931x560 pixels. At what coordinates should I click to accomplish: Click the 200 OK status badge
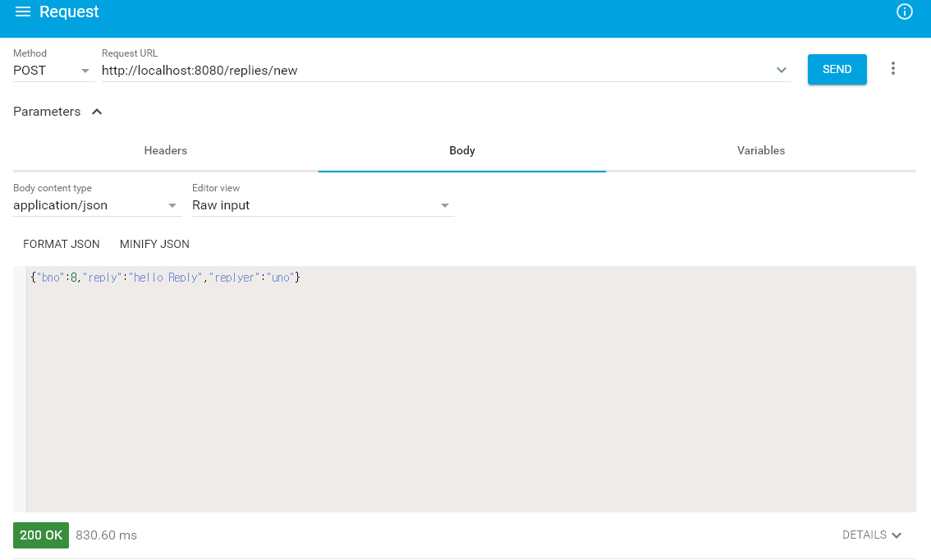(41, 535)
